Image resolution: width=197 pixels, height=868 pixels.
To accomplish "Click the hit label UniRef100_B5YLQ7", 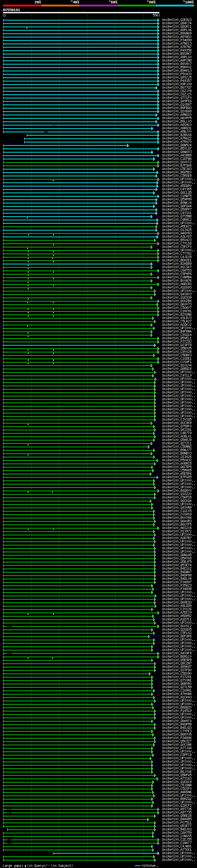I will pos(177,149).
